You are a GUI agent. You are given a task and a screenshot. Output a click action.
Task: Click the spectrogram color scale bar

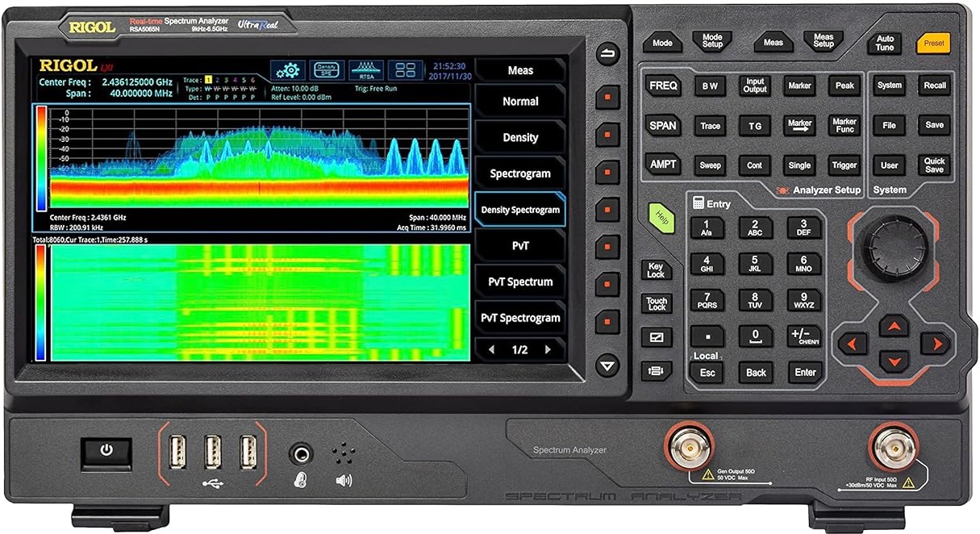coord(40,302)
